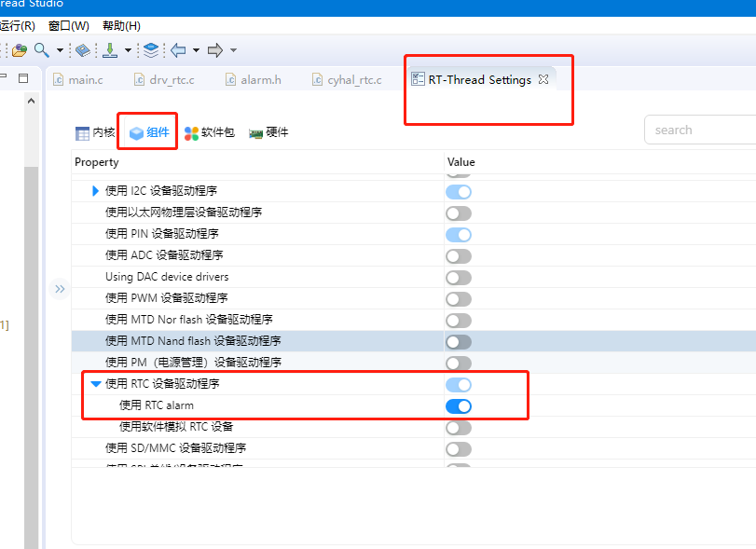Click the stacked layers toolbar icon
Viewport: 756px width, 549px height.
pos(151,50)
